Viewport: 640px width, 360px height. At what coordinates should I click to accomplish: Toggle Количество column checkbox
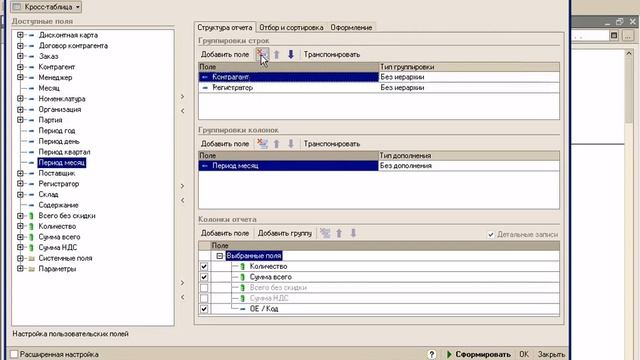pyautogui.click(x=204, y=267)
